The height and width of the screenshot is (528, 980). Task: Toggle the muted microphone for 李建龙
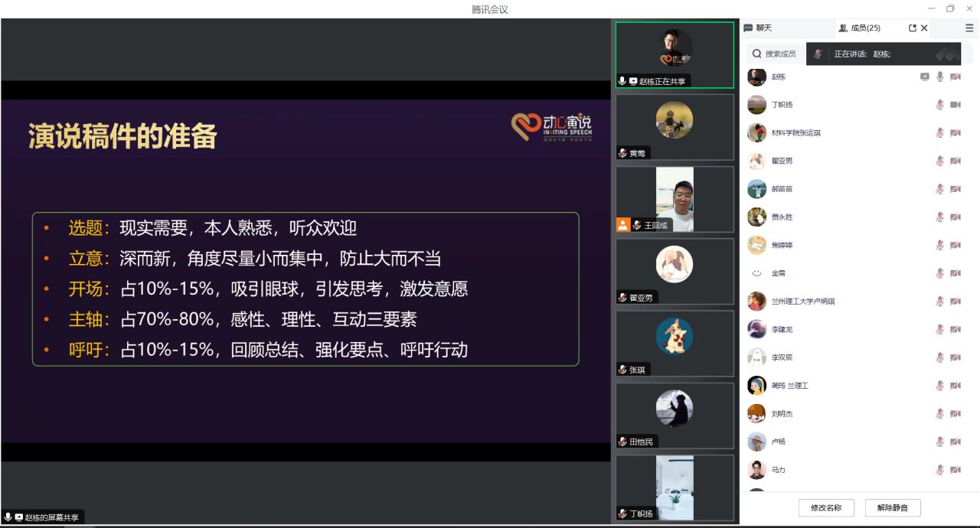(939, 329)
